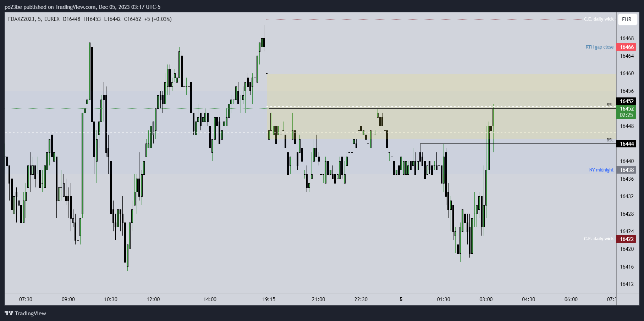Click the lower C.E. daily wick label
644x321 pixels.
pos(599,239)
